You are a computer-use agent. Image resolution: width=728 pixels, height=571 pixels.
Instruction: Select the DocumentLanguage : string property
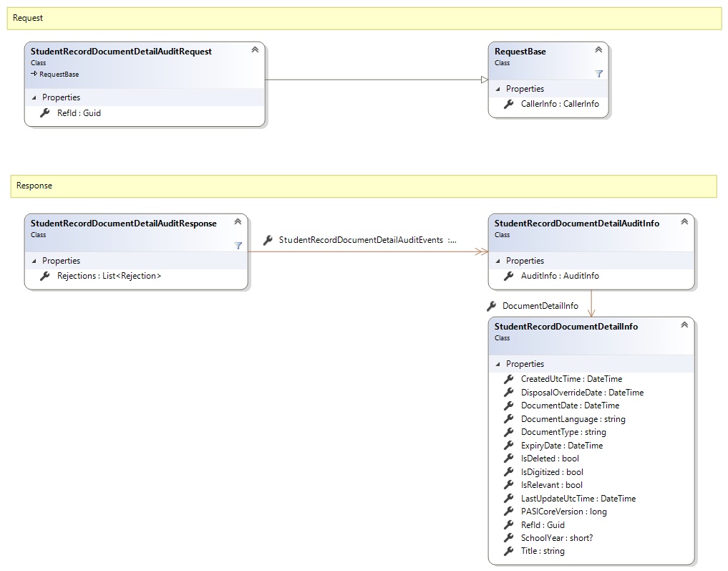tap(573, 419)
